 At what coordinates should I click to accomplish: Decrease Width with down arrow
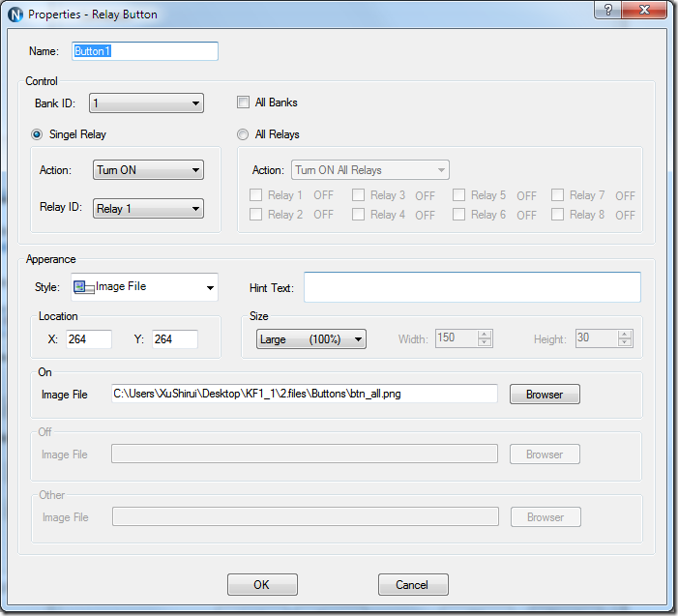point(485,342)
